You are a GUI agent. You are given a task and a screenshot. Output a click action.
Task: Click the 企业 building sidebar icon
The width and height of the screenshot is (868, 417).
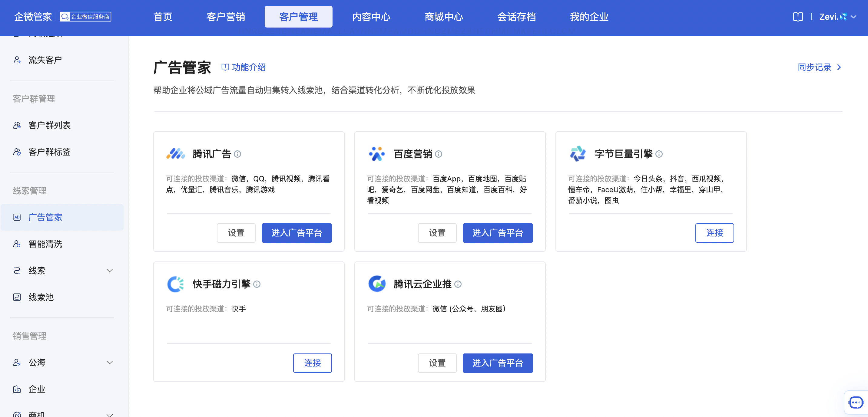click(17, 389)
